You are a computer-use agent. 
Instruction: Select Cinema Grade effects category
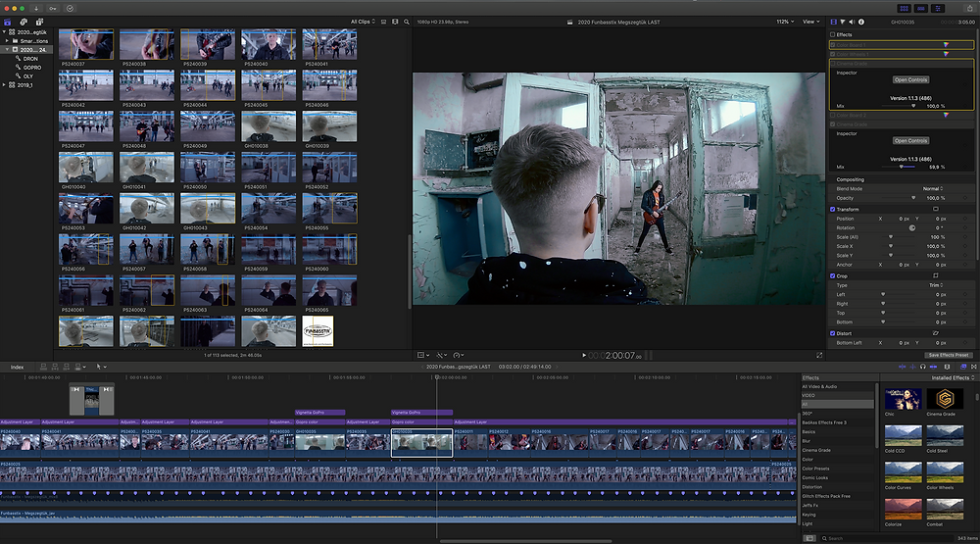pyautogui.click(x=815, y=450)
